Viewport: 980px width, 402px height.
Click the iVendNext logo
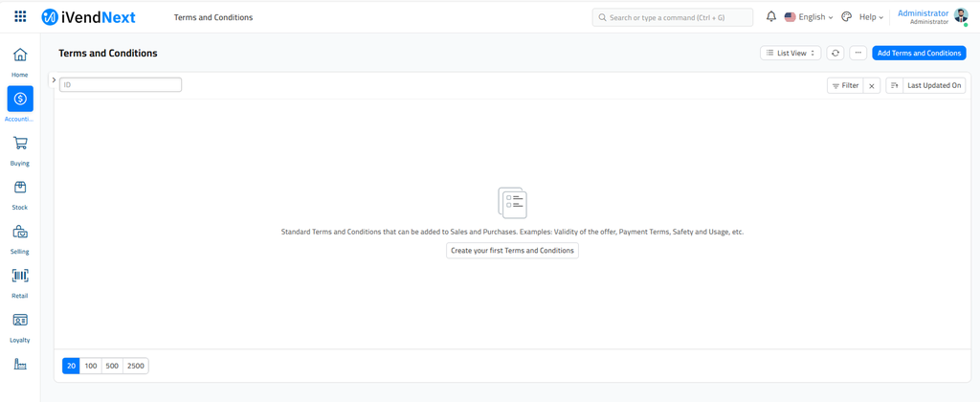(88, 17)
